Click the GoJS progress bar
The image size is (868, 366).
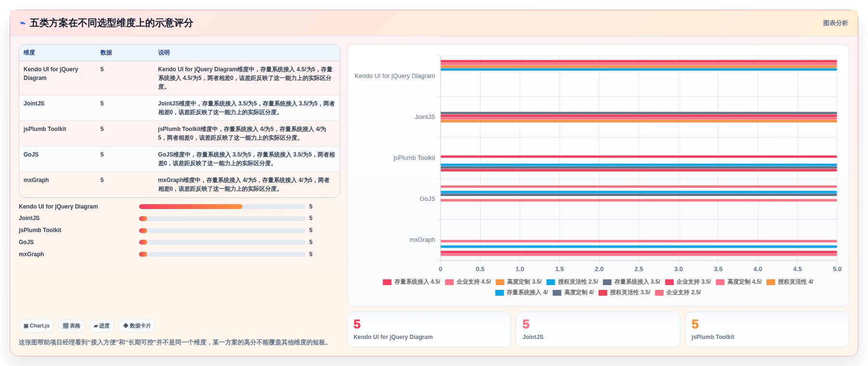point(222,242)
